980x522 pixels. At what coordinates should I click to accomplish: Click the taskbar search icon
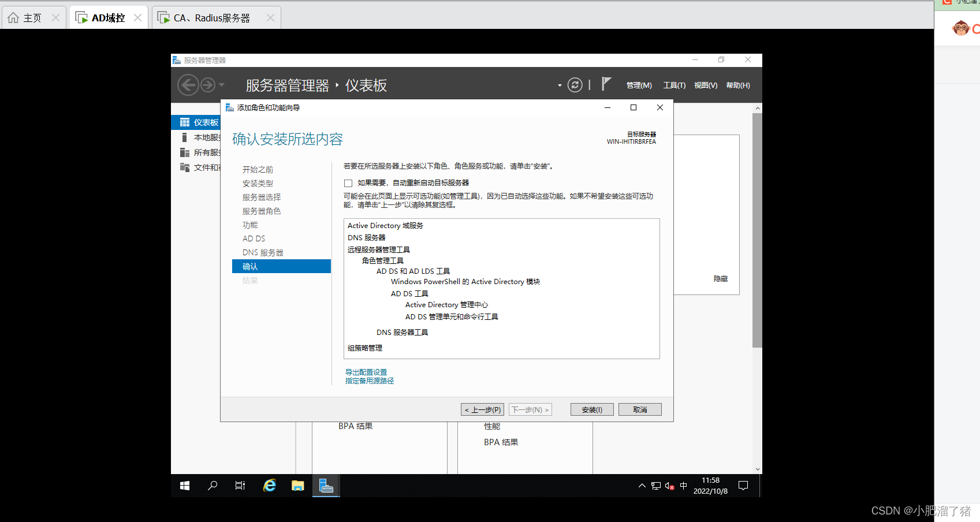pos(213,486)
